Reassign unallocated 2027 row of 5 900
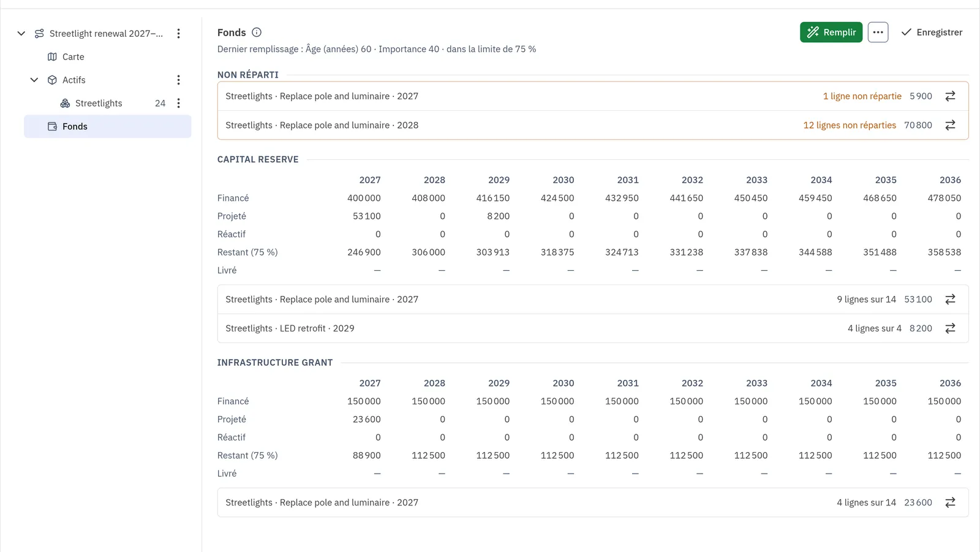Viewport: 980px width, 552px height. [x=950, y=96]
